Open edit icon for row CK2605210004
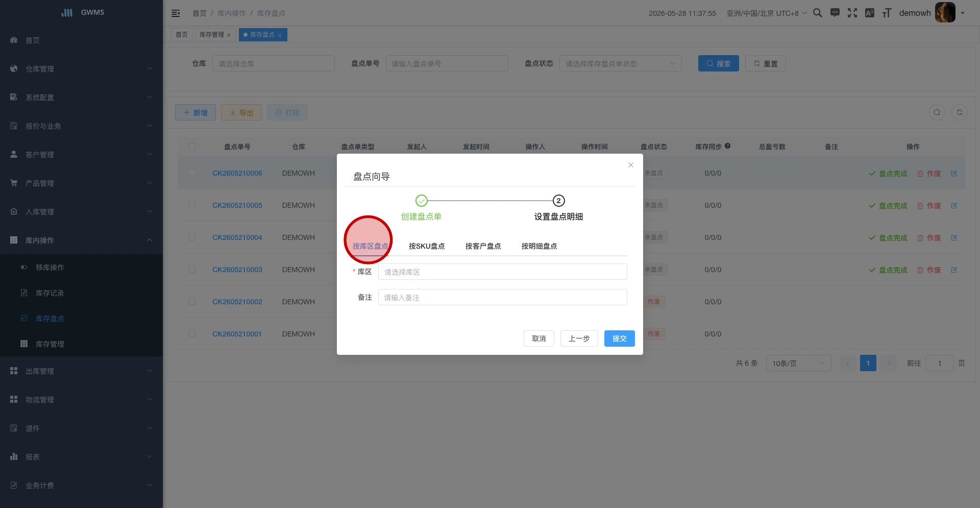This screenshot has height=508, width=980. coord(954,238)
